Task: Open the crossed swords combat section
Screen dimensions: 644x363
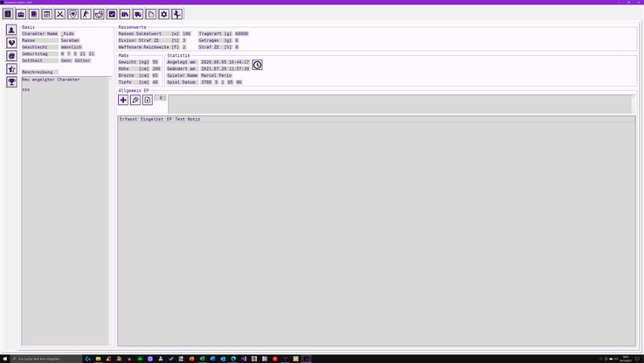Action: pyautogui.click(x=60, y=14)
